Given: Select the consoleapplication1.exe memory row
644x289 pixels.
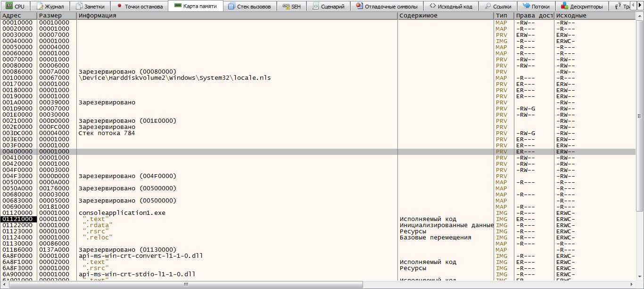Looking at the screenshot, I should 122,213.
